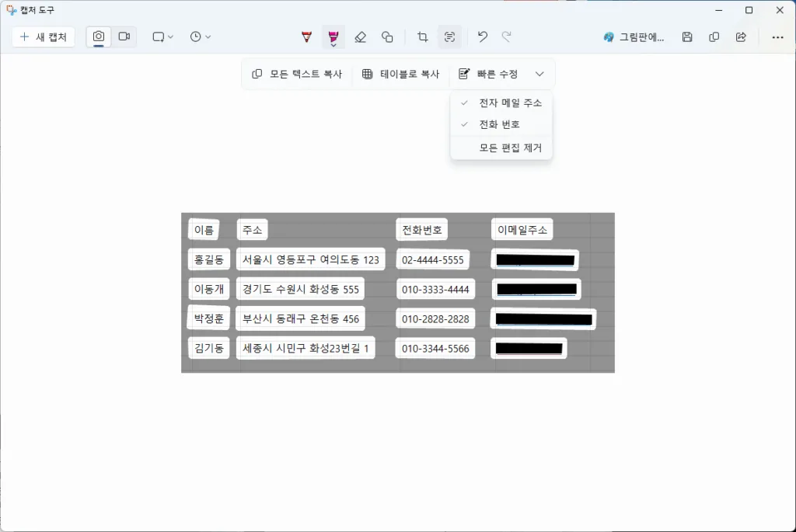Click 테이블로 복사 button
The height and width of the screenshot is (532, 796).
400,74
